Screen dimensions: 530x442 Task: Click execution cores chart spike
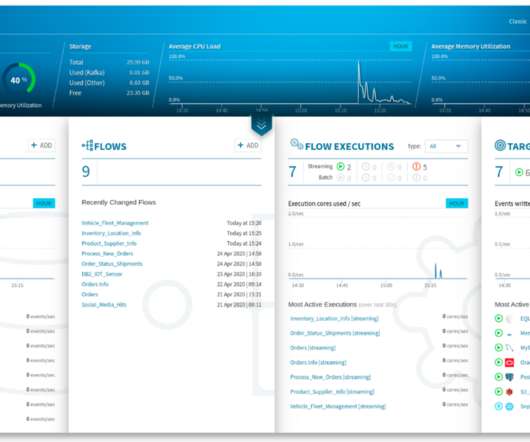[x=436, y=271]
